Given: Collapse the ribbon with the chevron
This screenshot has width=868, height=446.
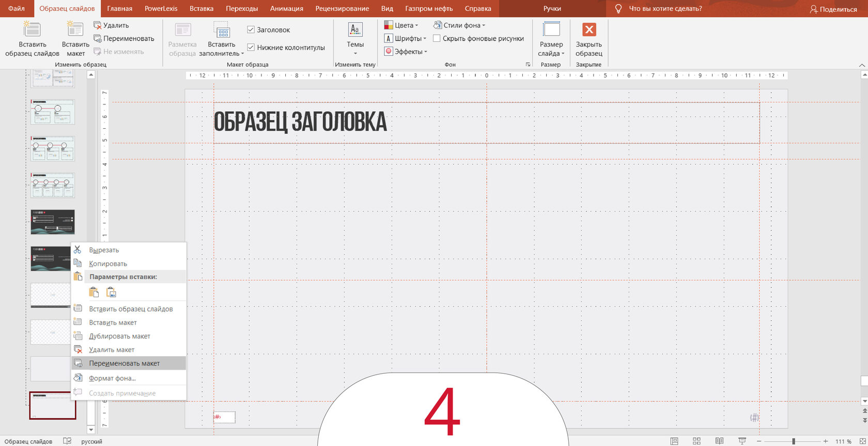Looking at the screenshot, I should 862,65.
